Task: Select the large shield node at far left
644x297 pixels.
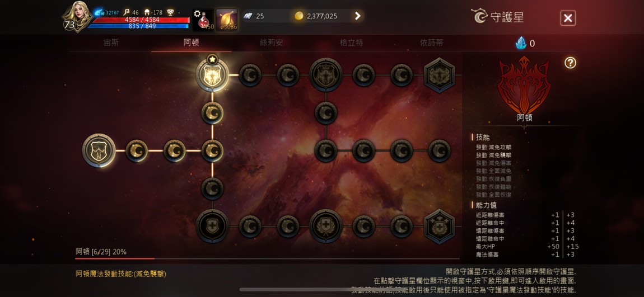Action: [99, 150]
